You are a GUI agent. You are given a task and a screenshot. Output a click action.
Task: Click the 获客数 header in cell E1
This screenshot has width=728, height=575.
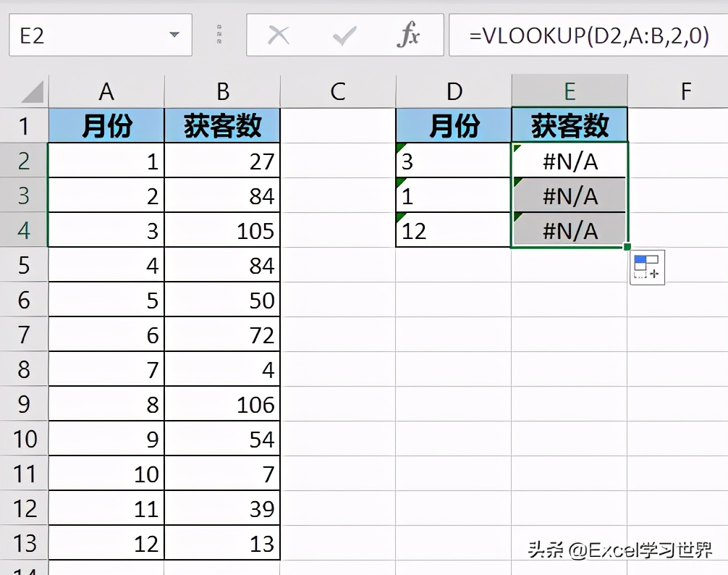570,125
